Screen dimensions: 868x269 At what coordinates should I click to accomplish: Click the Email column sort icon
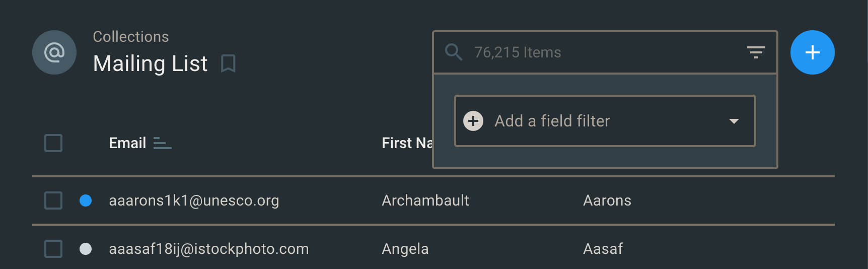click(x=162, y=144)
